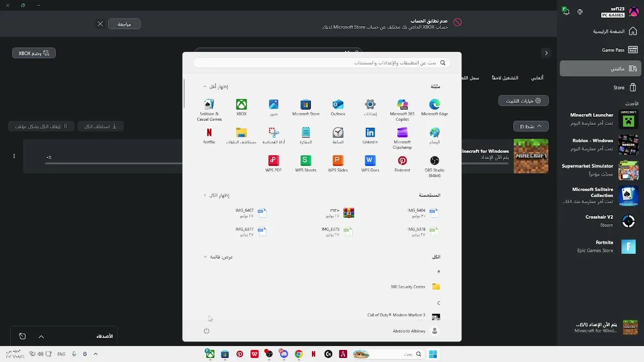Open the Snipping Tool pinned app
The height and width of the screenshot is (362, 644).
click(x=274, y=136)
